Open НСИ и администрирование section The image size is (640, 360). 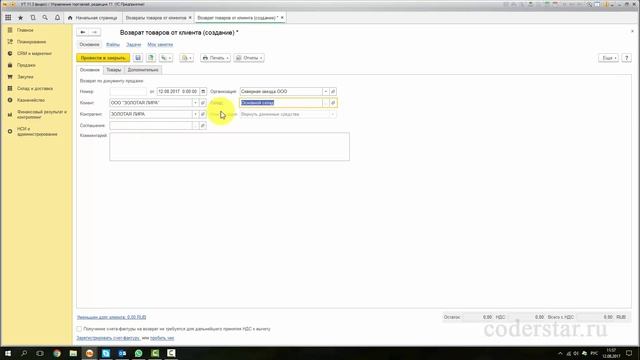click(x=37, y=131)
